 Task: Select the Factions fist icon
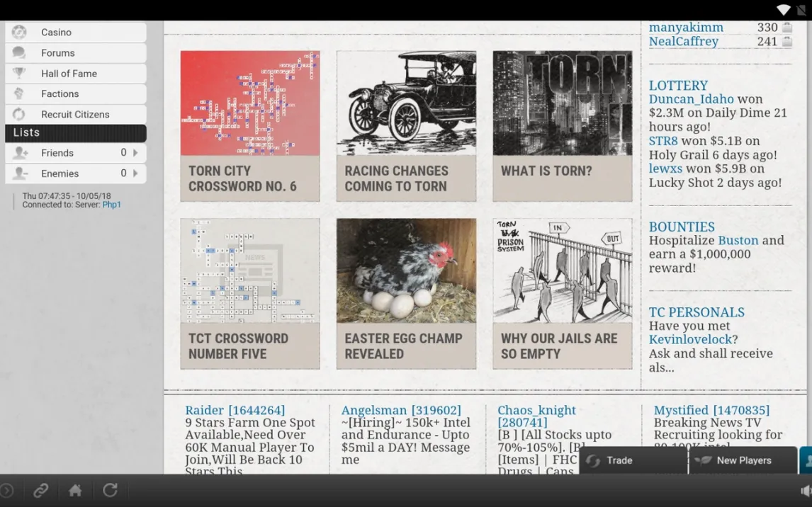point(19,93)
